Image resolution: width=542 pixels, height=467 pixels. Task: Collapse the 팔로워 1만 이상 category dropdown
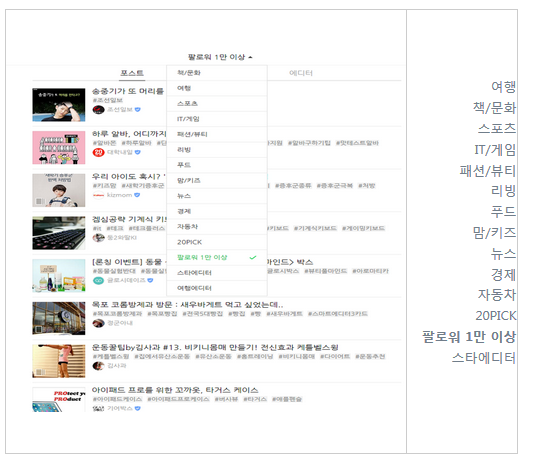[220, 57]
